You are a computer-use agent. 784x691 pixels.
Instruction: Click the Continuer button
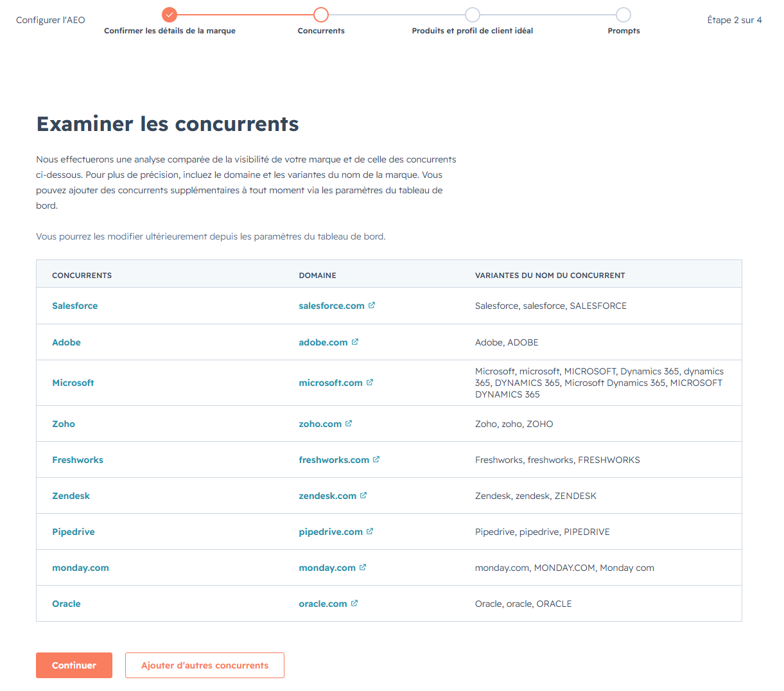coord(74,665)
